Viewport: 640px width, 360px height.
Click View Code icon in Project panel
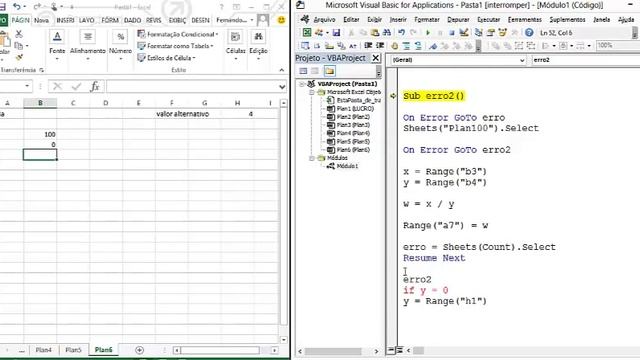pyautogui.click(x=303, y=71)
